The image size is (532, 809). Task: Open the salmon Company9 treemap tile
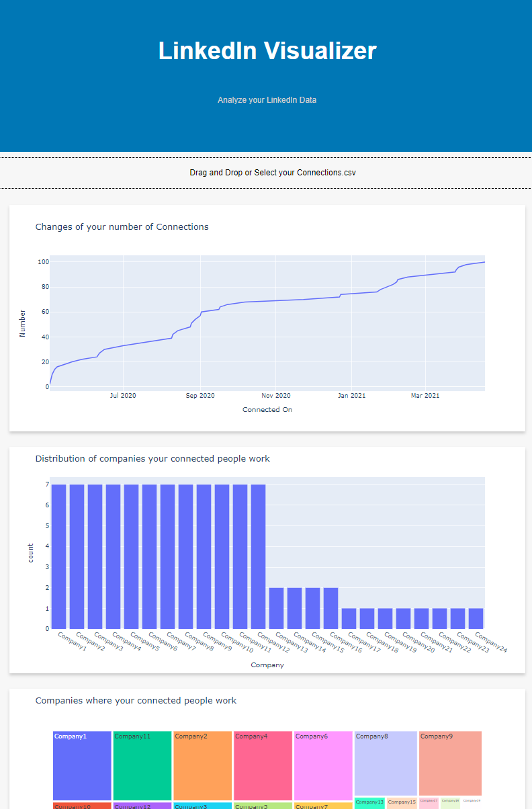click(450, 763)
